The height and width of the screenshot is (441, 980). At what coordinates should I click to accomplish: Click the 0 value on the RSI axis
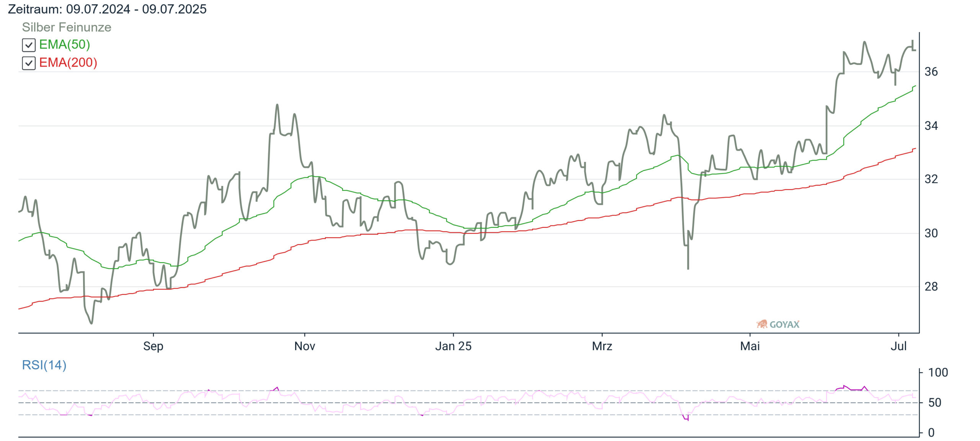tap(931, 433)
